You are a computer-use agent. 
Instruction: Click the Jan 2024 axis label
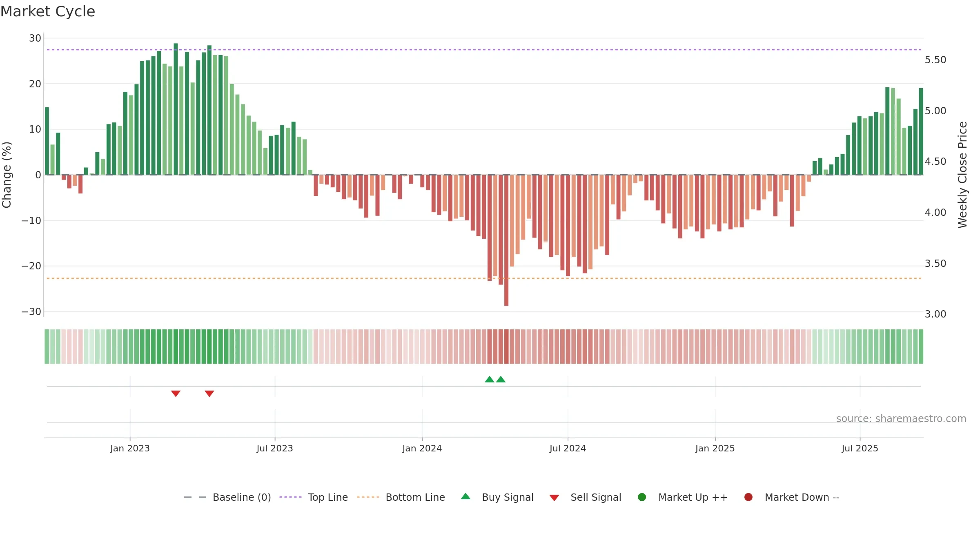pos(422,448)
